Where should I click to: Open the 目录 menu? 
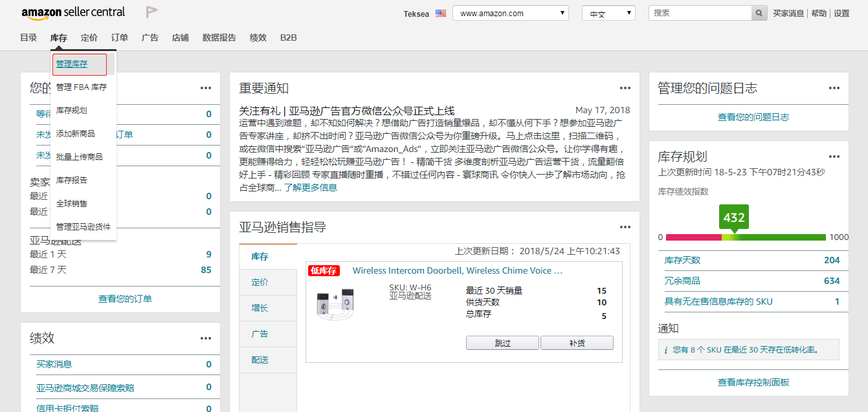point(28,38)
